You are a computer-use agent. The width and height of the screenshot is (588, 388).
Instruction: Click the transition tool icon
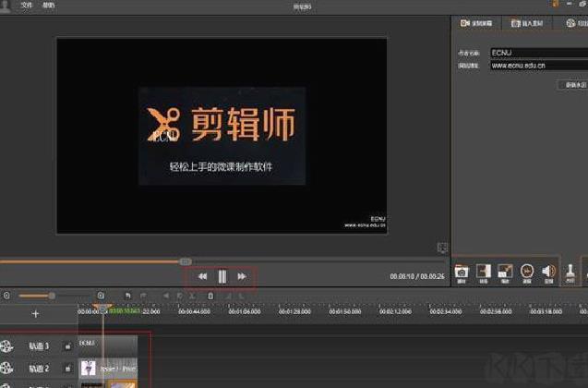[x=484, y=274]
